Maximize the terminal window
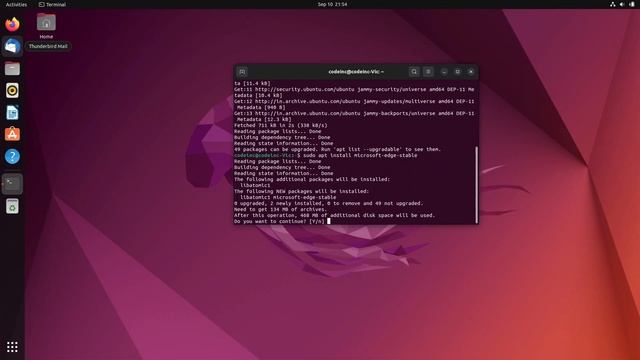Viewport: 640px width, 360px height. [x=458, y=72]
